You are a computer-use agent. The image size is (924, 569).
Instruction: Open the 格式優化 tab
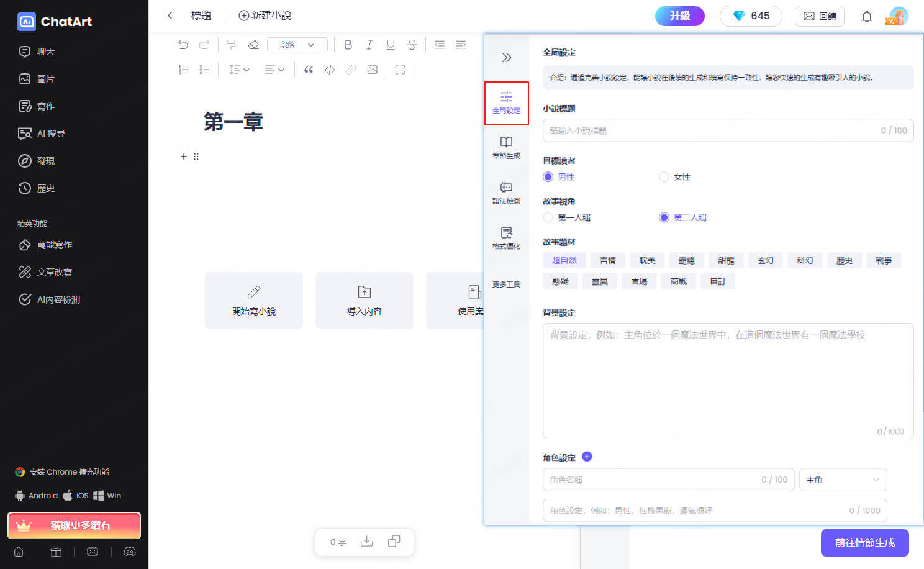pos(507,239)
